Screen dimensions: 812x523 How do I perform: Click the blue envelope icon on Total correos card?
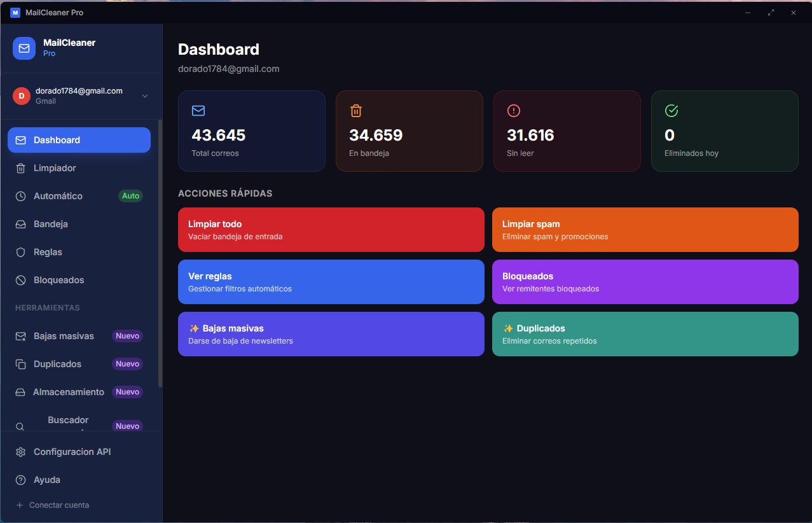pyautogui.click(x=198, y=111)
